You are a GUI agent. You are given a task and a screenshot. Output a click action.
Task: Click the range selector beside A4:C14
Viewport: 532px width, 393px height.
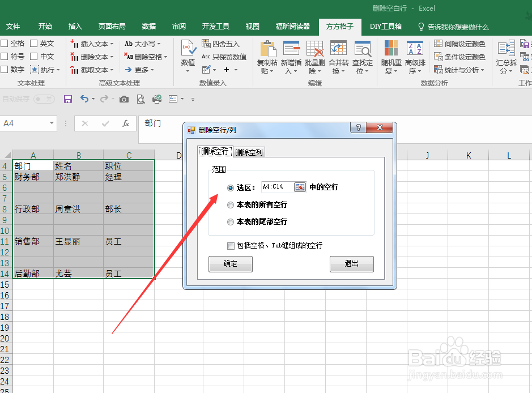pos(300,187)
